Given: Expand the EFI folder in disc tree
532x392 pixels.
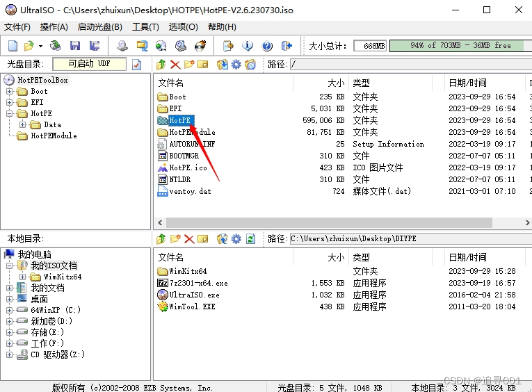Looking at the screenshot, I should click(10, 102).
